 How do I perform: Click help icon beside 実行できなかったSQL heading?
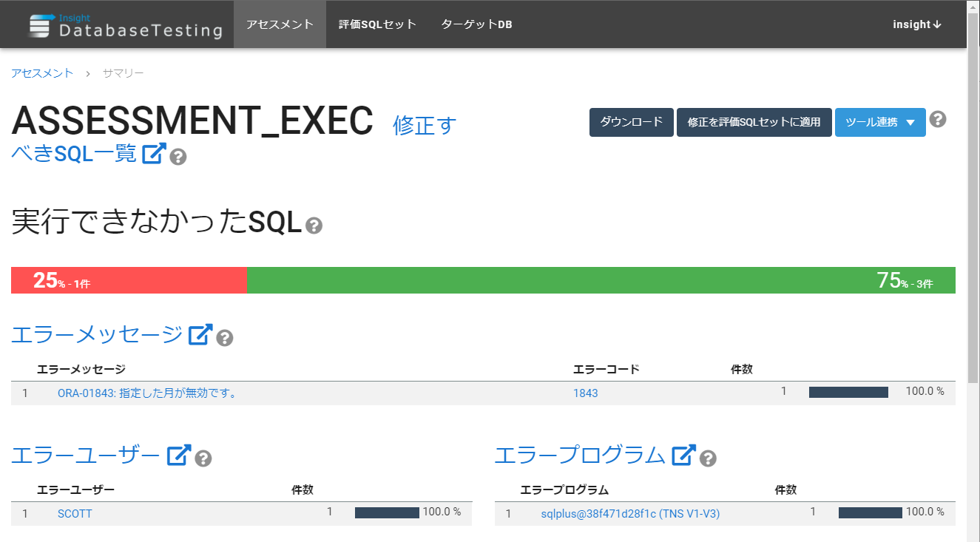pos(314,226)
